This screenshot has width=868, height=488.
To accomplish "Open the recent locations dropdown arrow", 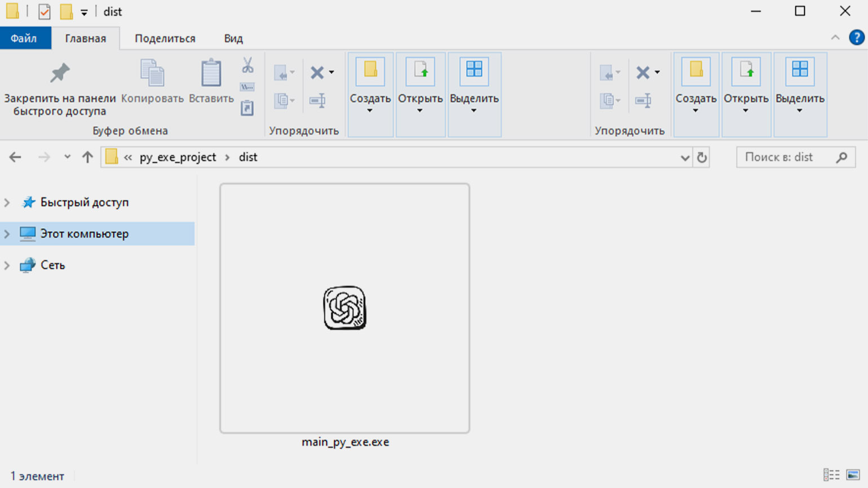I will [x=67, y=157].
